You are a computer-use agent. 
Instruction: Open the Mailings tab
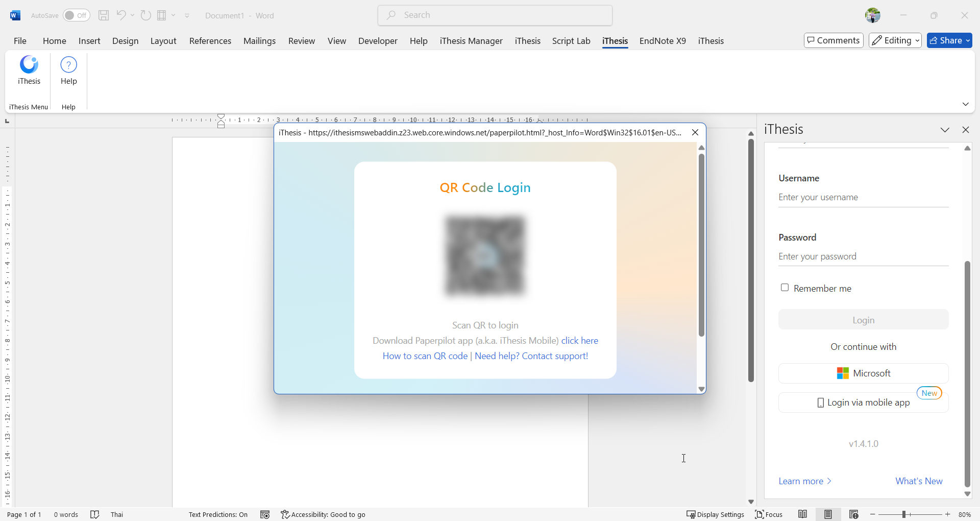(259, 41)
